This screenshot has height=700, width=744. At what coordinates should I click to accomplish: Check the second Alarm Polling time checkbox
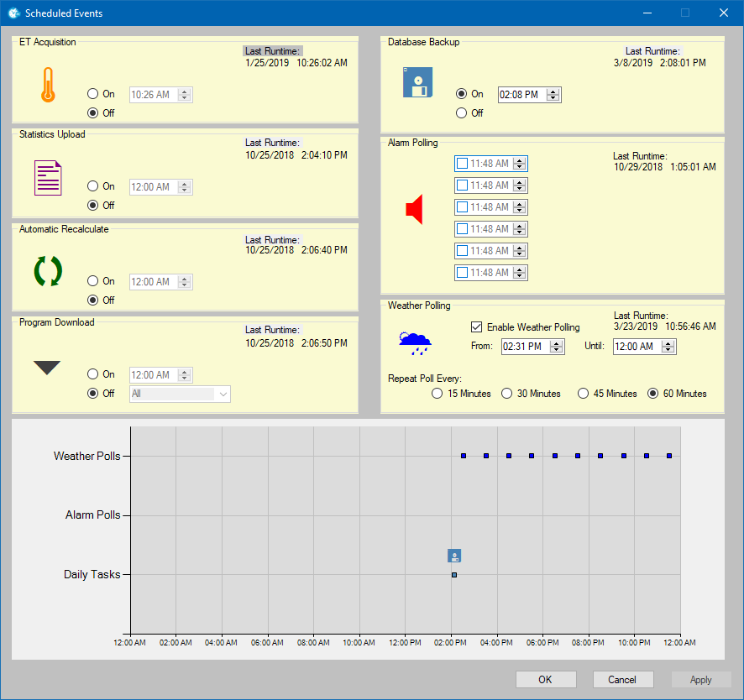click(462, 185)
